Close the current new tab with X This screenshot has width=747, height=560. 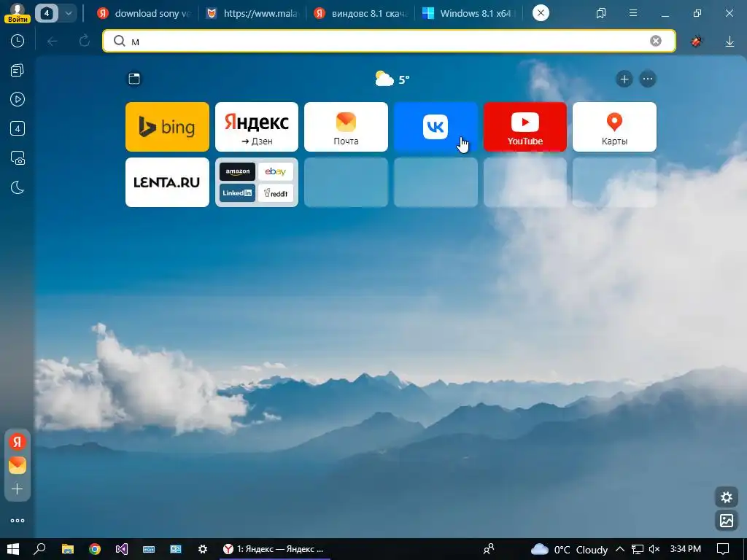[541, 13]
